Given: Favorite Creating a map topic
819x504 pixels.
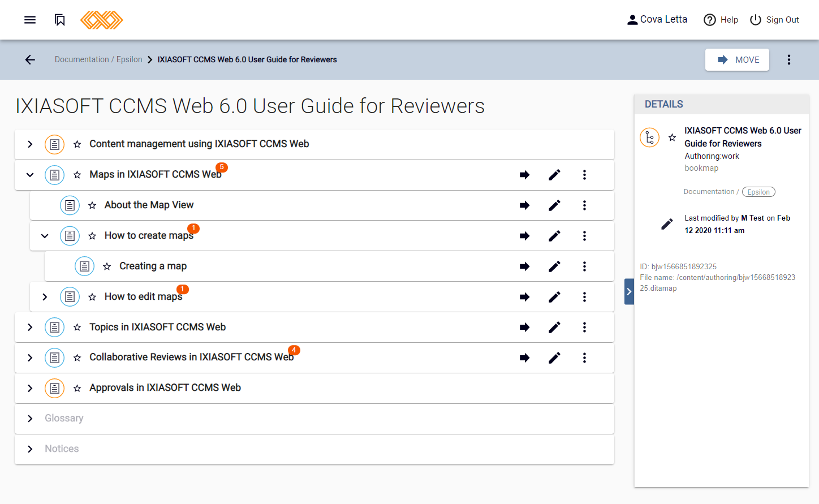Looking at the screenshot, I should coord(107,266).
